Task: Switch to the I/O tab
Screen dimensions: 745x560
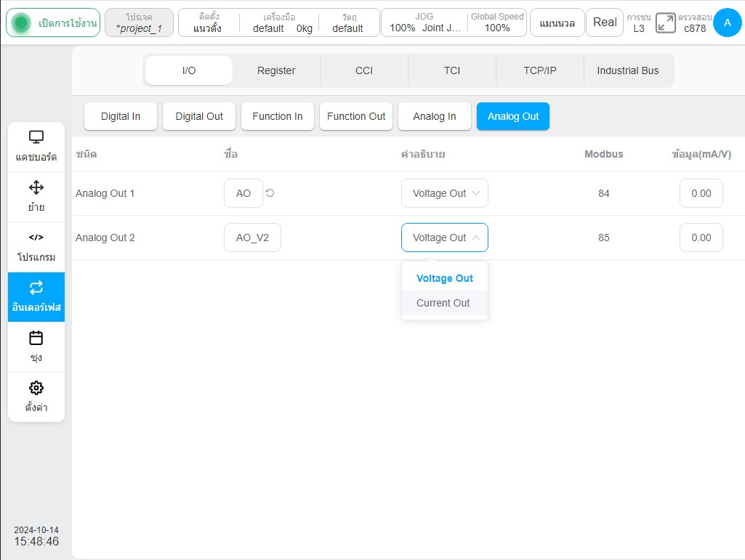Action: tap(189, 70)
